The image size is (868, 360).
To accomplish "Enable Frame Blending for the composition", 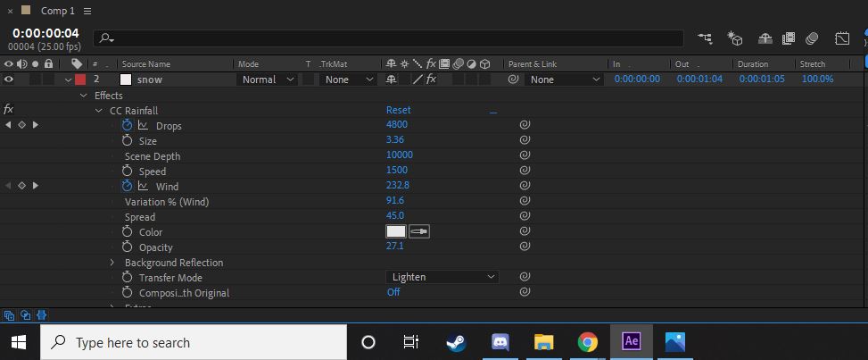I will [789, 38].
